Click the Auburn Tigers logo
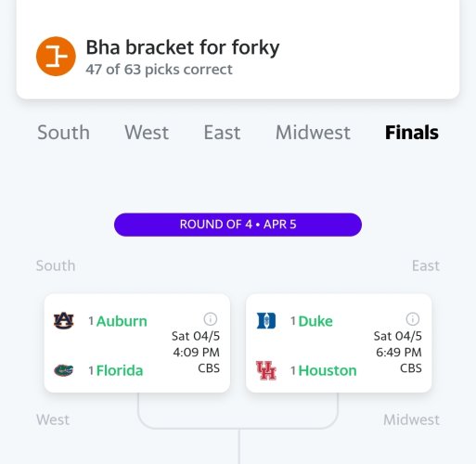The width and height of the screenshot is (476, 464). 64,320
